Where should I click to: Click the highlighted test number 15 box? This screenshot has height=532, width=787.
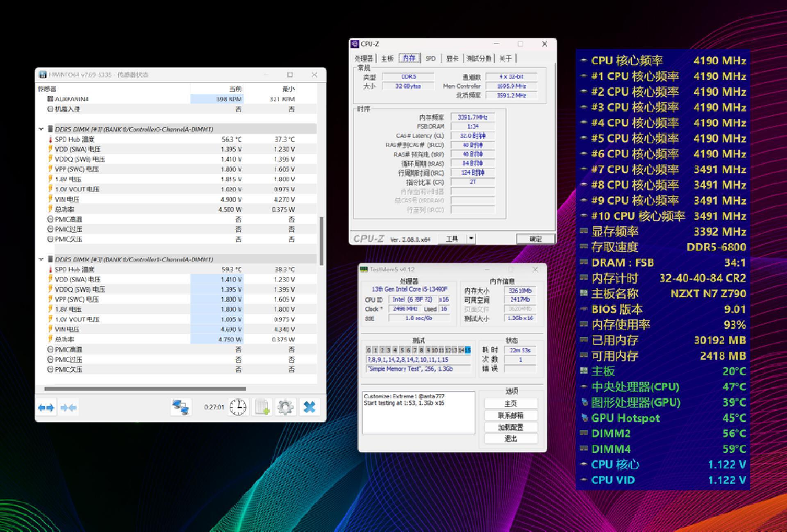(x=468, y=350)
